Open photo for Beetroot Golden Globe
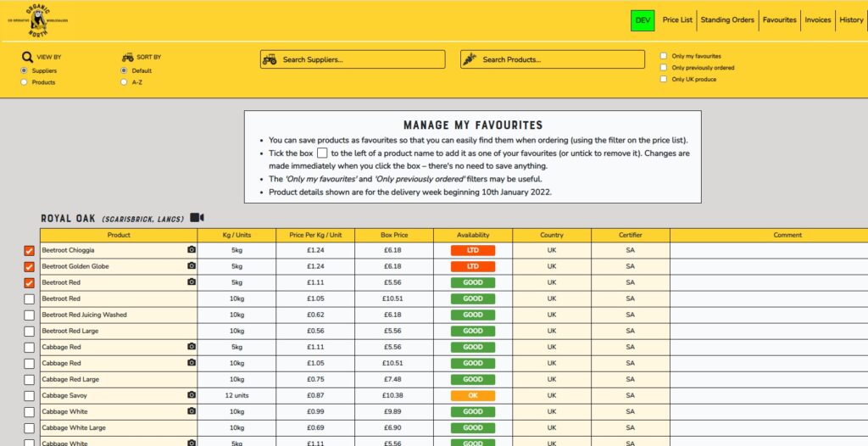This screenshot has height=446, width=868. tap(192, 266)
